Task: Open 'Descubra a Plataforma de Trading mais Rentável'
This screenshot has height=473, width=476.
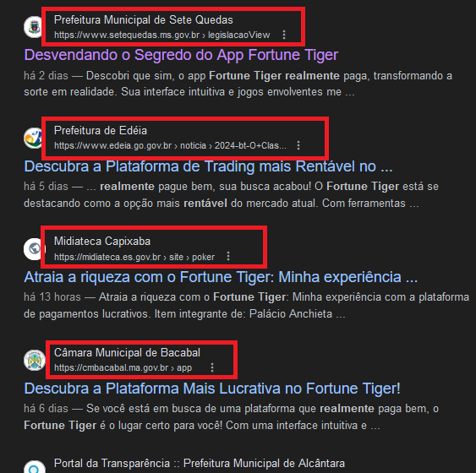Action: tap(208, 166)
